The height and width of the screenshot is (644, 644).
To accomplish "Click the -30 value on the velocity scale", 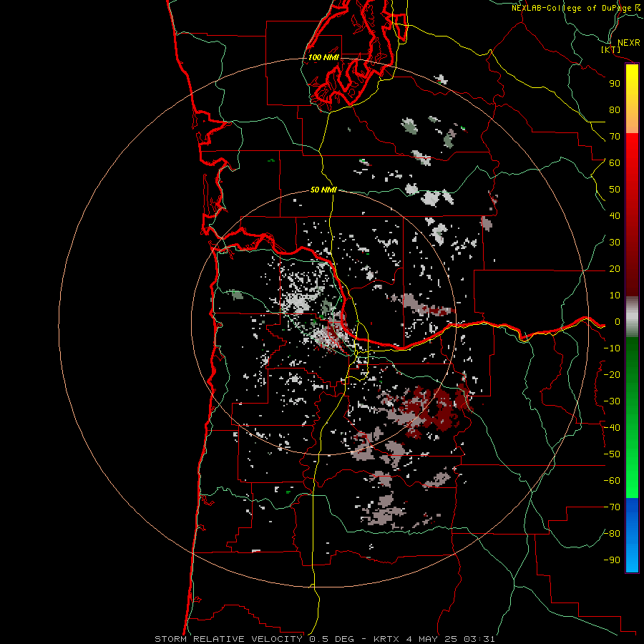I will [612, 401].
